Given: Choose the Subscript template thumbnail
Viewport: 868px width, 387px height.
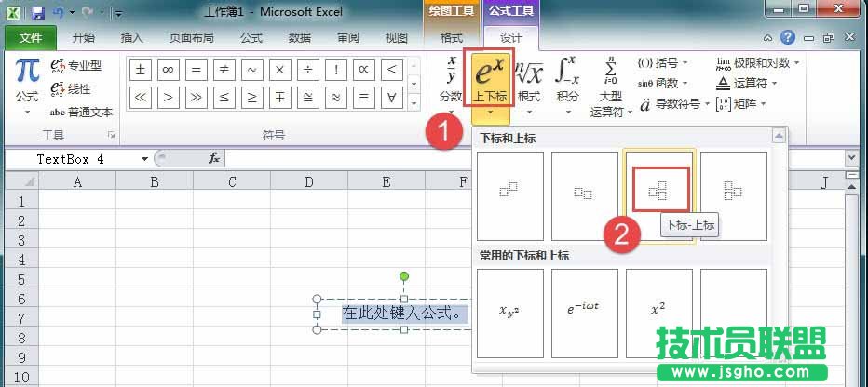Looking at the screenshot, I should point(585,196).
